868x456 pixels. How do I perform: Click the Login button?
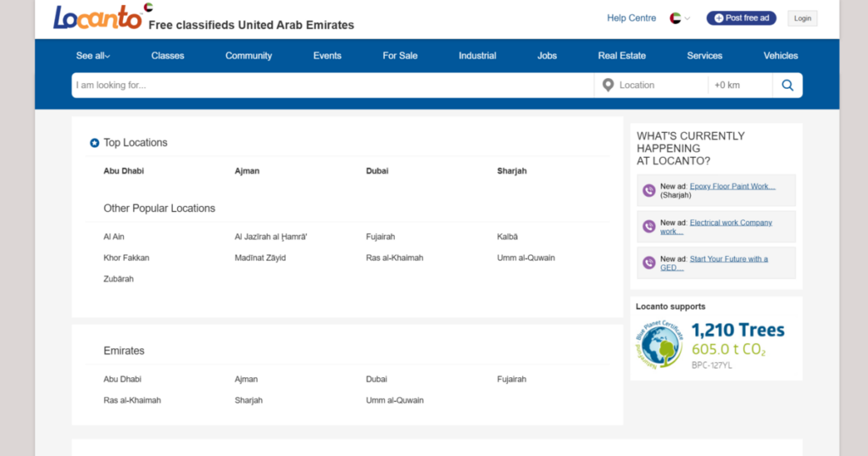tap(802, 19)
